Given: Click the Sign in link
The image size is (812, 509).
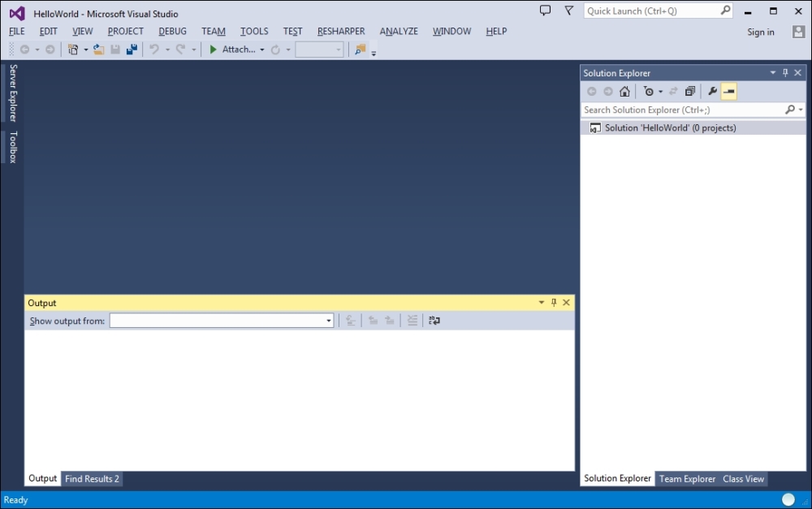Looking at the screenshot, I should 761,32.
